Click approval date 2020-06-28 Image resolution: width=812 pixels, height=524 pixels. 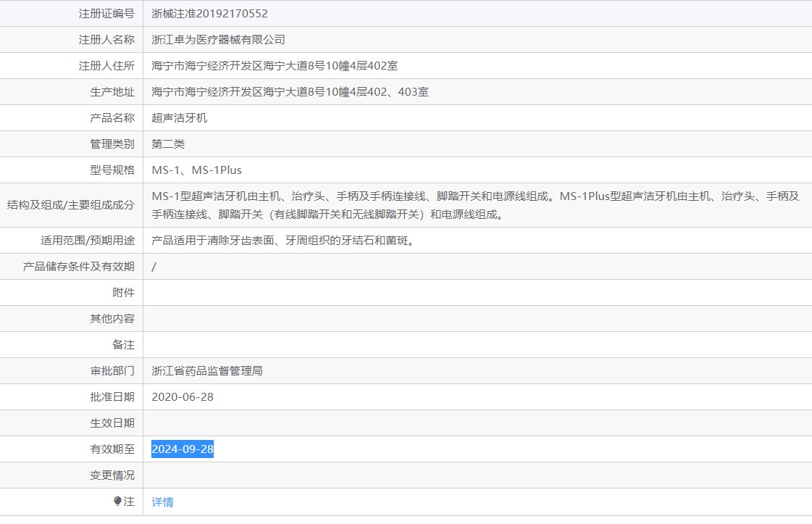coord(183,397)
